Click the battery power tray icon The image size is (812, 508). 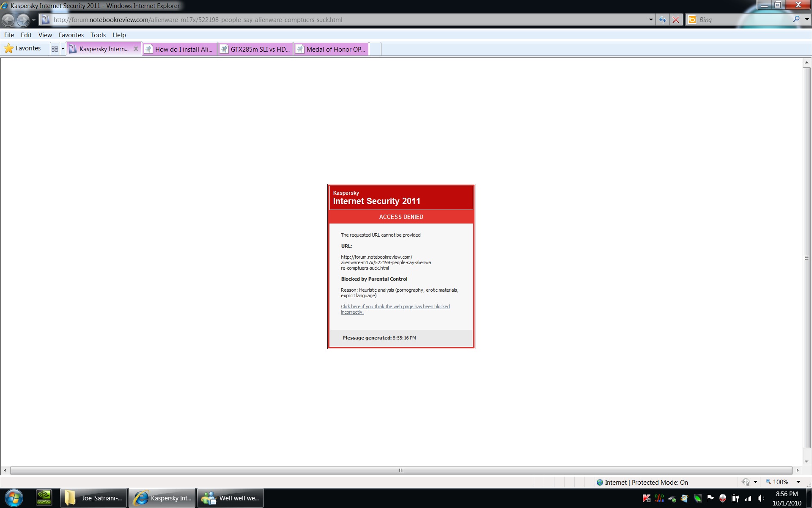(x=735, y=498)
